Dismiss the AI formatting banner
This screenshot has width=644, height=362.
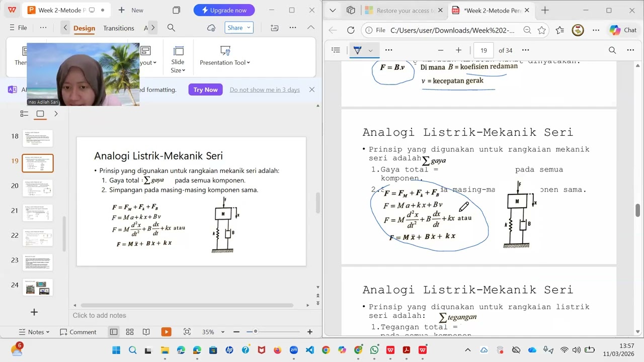coord(312,89)
